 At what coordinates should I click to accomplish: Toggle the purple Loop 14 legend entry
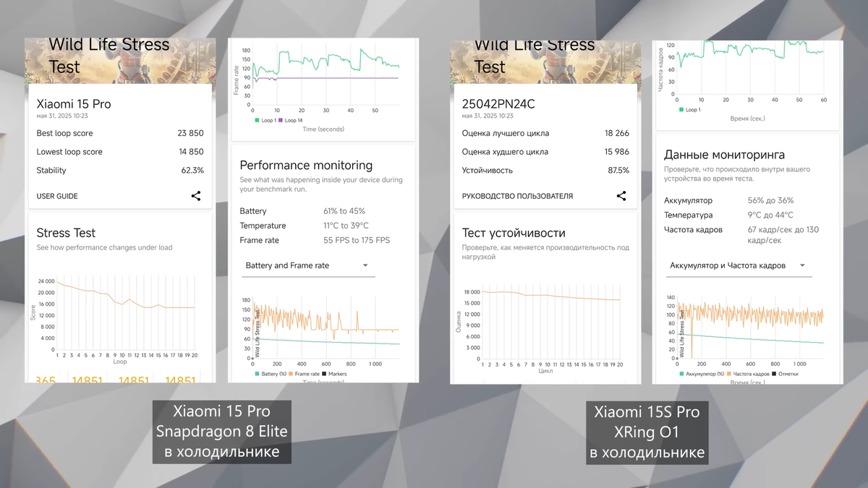tap(292, 120)
